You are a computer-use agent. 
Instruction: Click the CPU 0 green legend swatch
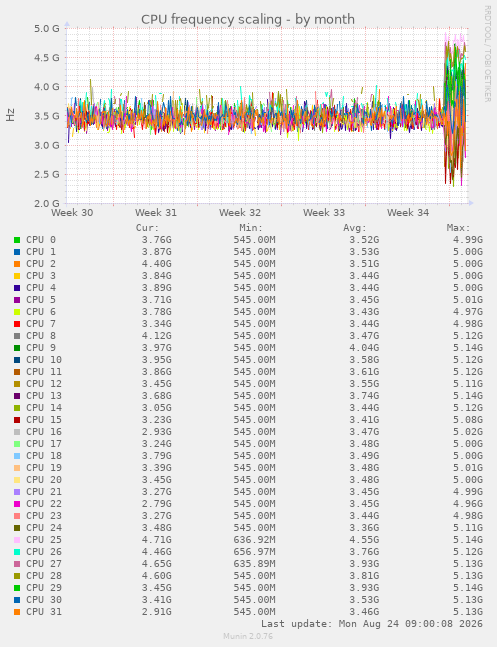(17, 240)
